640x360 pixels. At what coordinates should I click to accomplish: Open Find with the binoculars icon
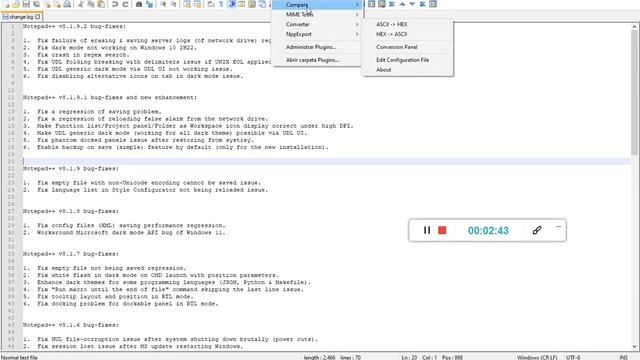139,4
